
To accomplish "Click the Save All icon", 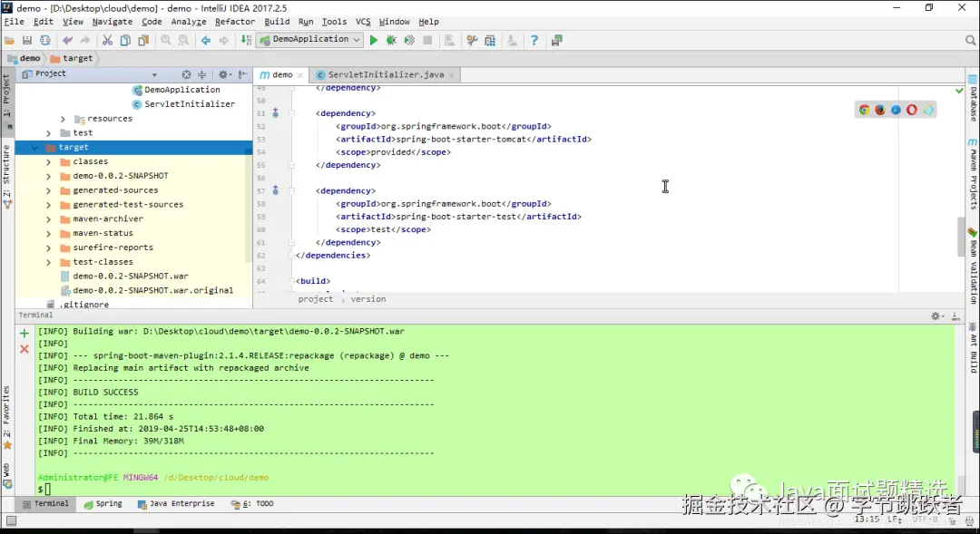I will pyautogui.click(x=27, y=40).
